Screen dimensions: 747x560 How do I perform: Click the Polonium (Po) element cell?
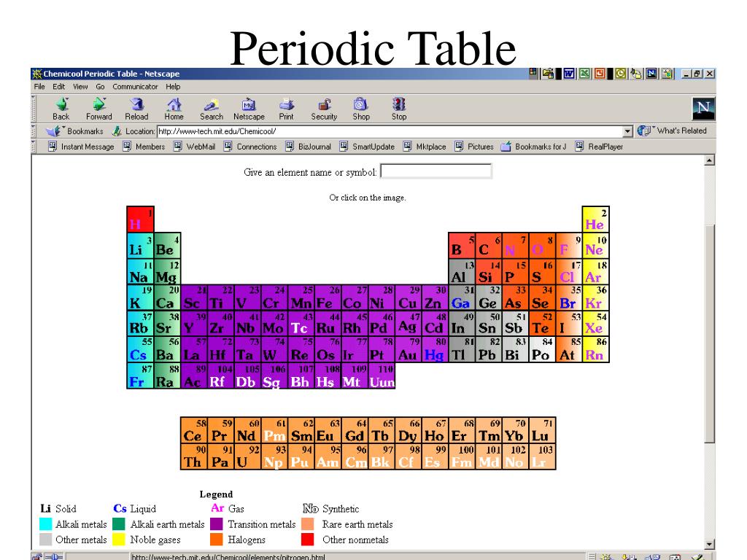[x=542, y=350]
